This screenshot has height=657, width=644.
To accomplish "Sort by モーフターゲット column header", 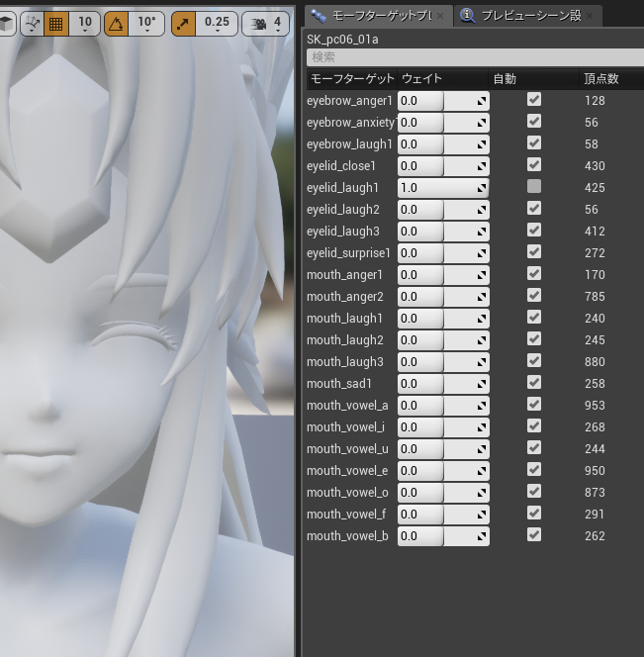I will [x=352, y=79].
